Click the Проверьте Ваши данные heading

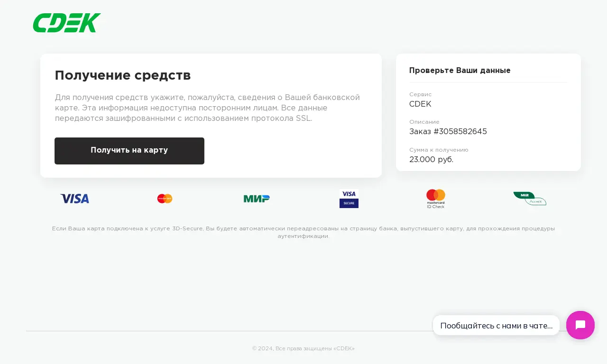[x=460, y=70]
